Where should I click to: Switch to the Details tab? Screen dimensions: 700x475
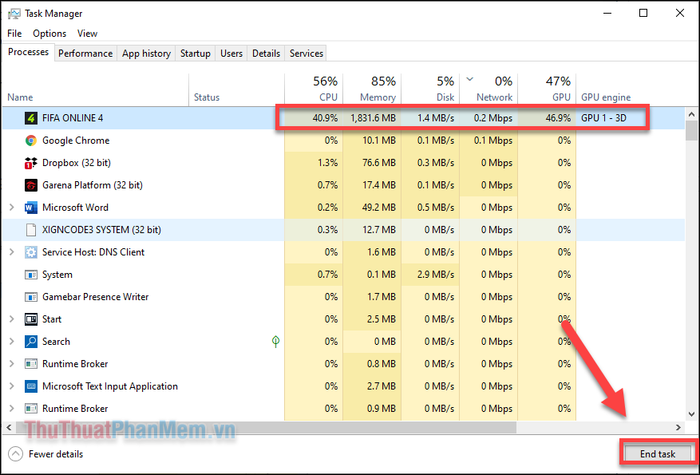coord(266,53)
